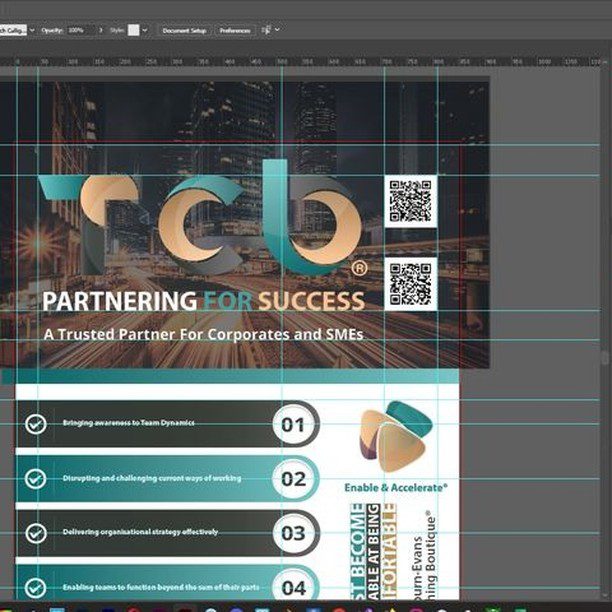The height and width of the screenshot is (612, 612).
Task: Select the lower QR code on artboard
Action: (411, 284)
